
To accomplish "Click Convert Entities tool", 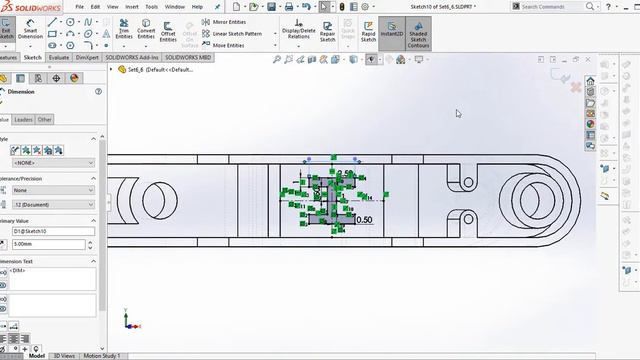I will pyautogui.click(x=146, y=29).
